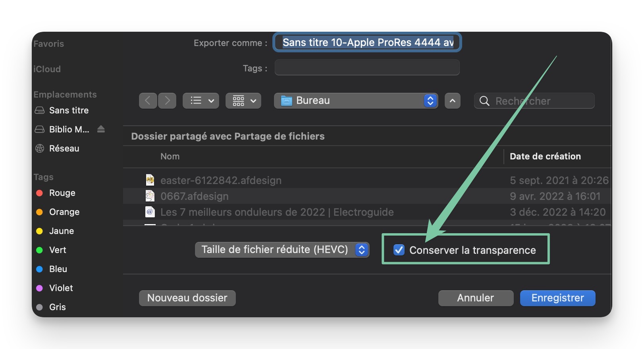This screenshot has height=349, width=644.
Task: Collapse the file browser with the chevron button
Action: (453, 101)
